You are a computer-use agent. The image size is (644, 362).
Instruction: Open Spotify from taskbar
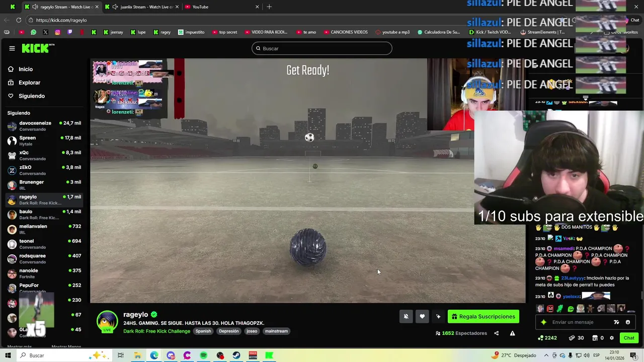(203, 355)
